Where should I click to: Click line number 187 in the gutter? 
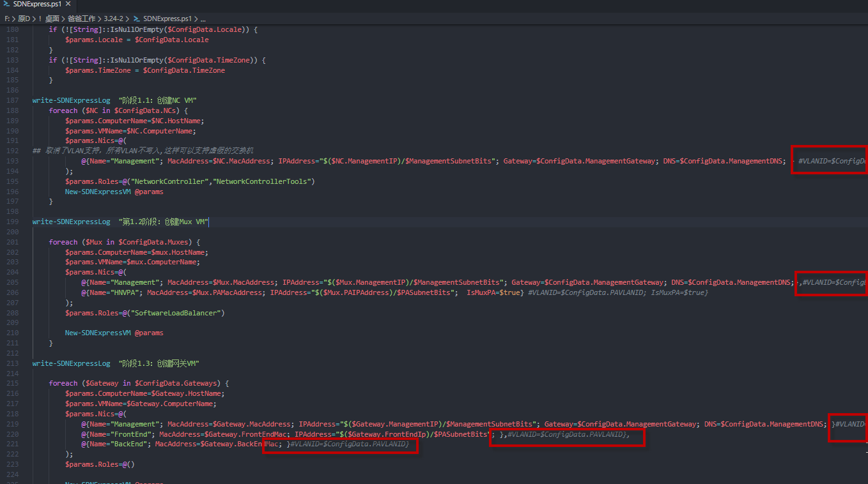(12, 100)
